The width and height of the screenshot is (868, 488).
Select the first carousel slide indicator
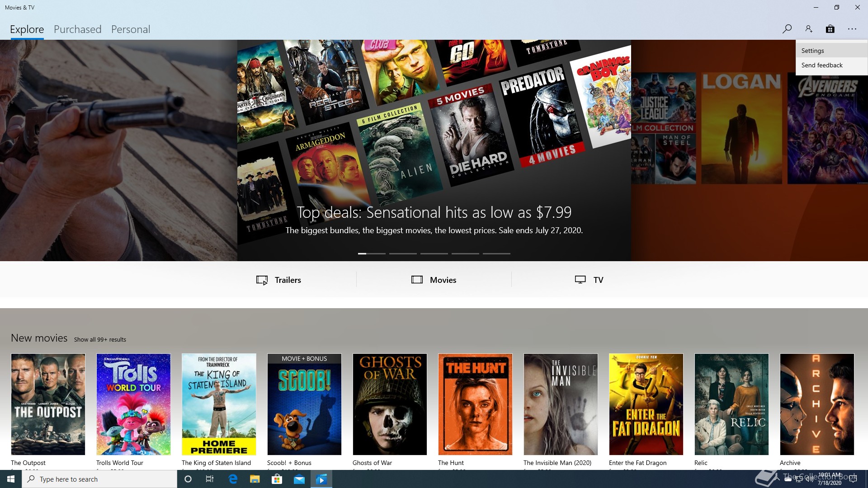pyautogui.click(x=372, y=253)
